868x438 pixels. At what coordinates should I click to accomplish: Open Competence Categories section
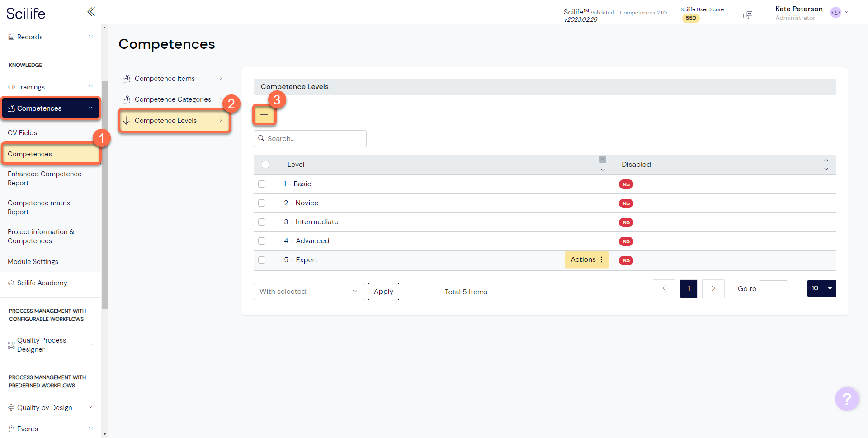click(x=175, y=99)
